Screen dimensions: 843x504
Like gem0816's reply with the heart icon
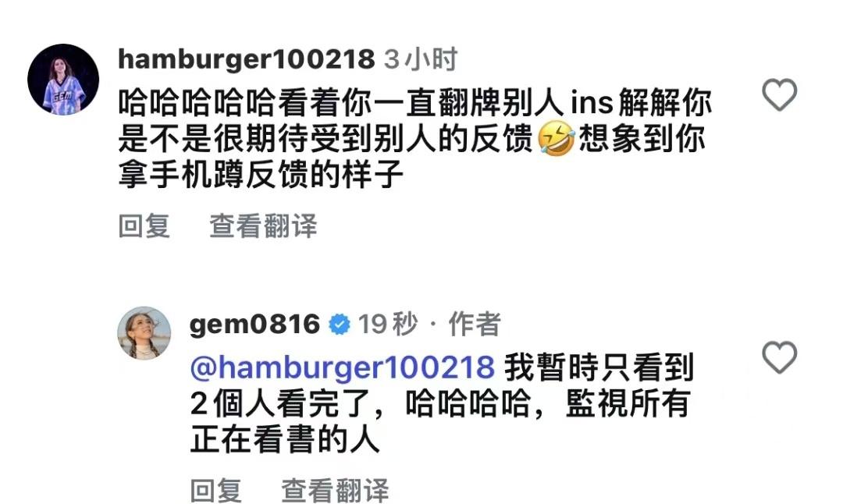click(x=779, y=357)
